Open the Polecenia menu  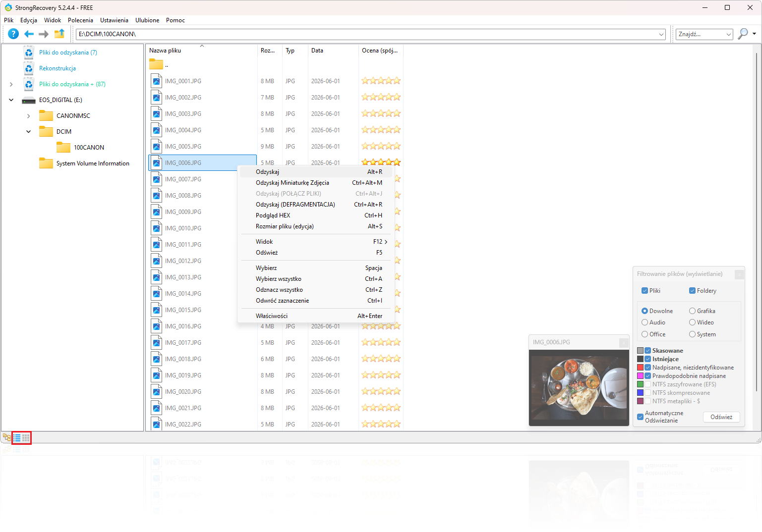tap(80, 20)
